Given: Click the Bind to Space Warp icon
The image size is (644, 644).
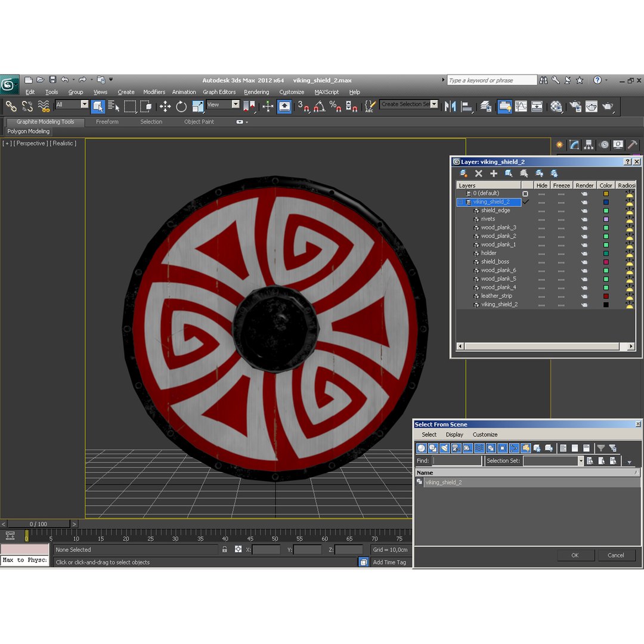Looking at the screenshot, I should (44, 107).
